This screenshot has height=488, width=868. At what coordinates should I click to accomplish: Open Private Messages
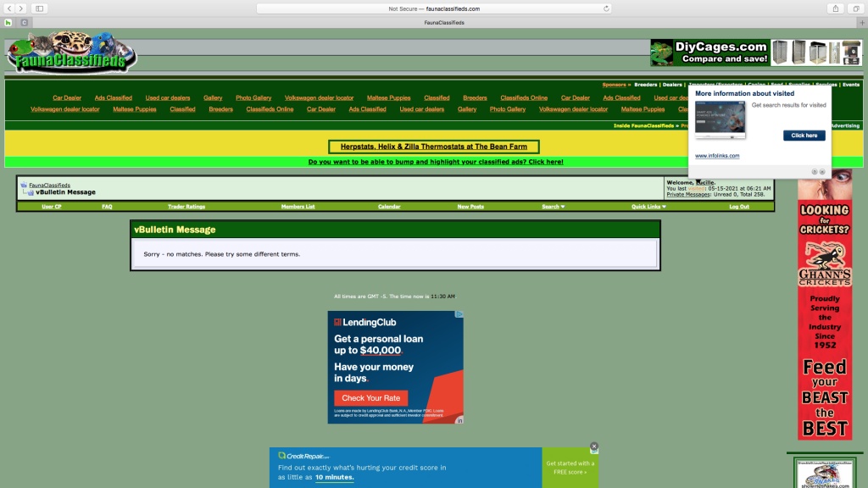click(x=688, y=195)
